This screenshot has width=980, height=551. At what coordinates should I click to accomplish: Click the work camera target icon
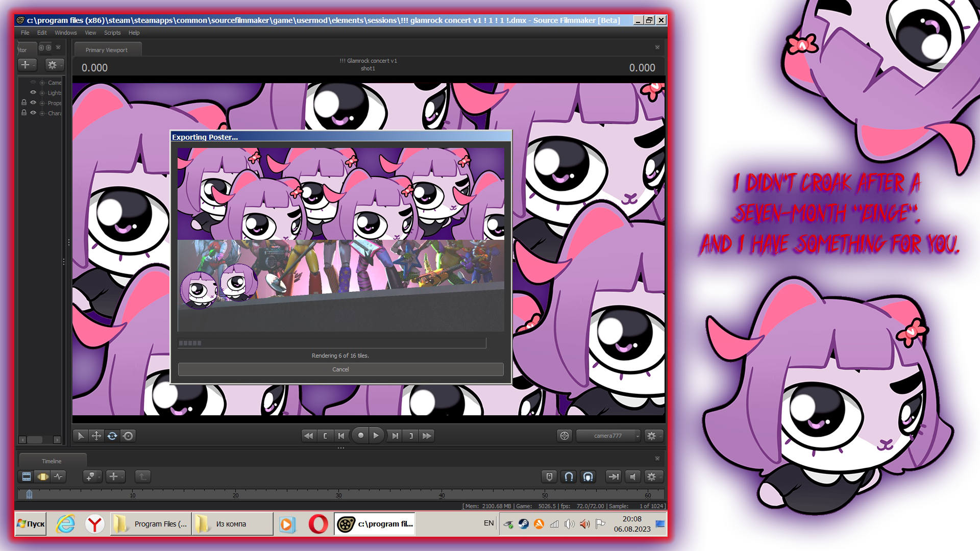(564, 436)
